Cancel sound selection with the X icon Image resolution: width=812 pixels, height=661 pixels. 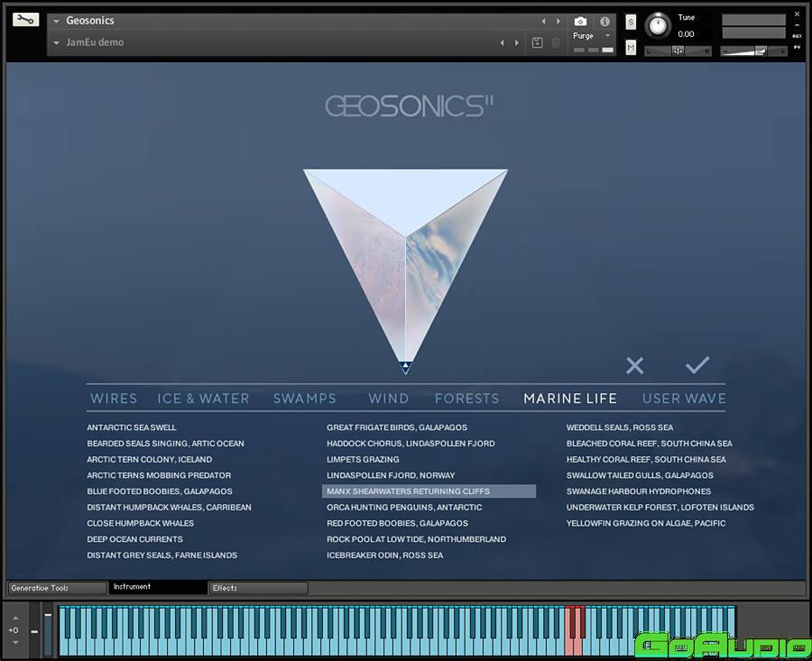tap(634, 365)
